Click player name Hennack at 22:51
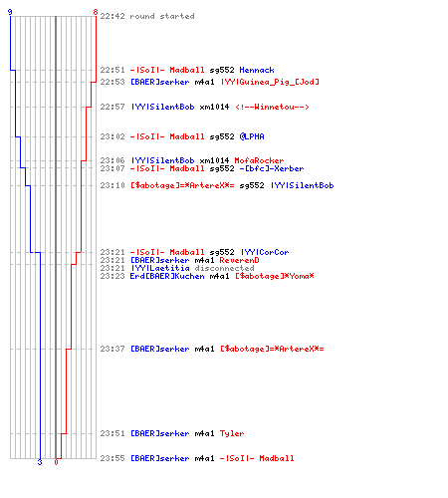The image size is (448, 498). point(257,70)
